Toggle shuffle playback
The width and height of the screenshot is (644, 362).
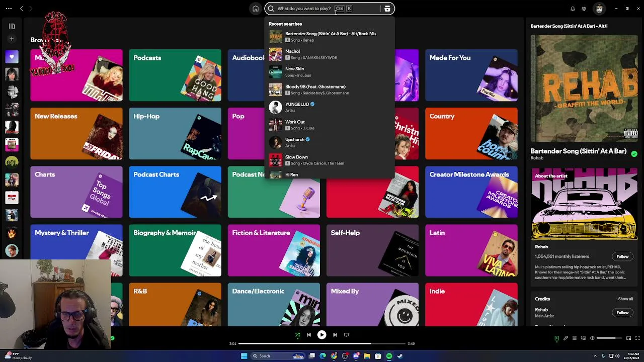pos(297,335)
